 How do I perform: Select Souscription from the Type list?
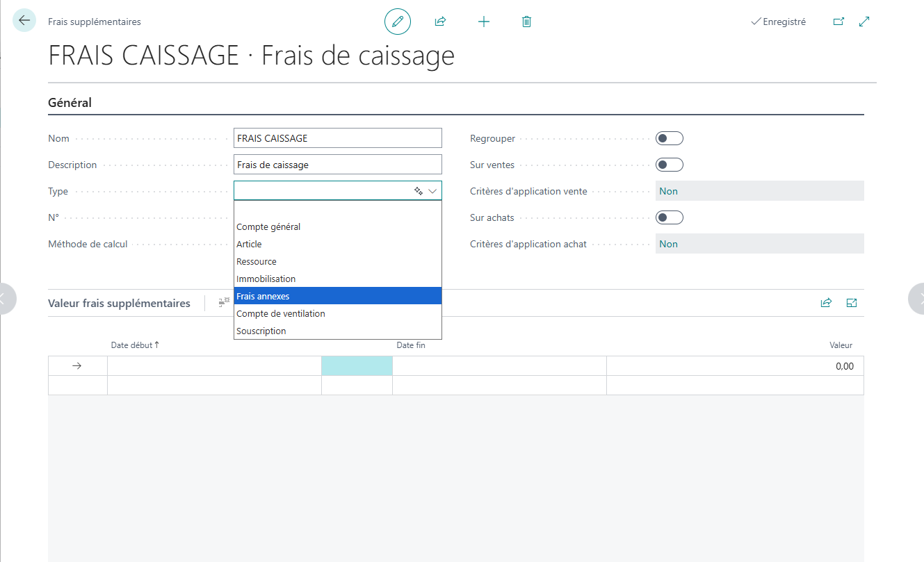[338, 331]
